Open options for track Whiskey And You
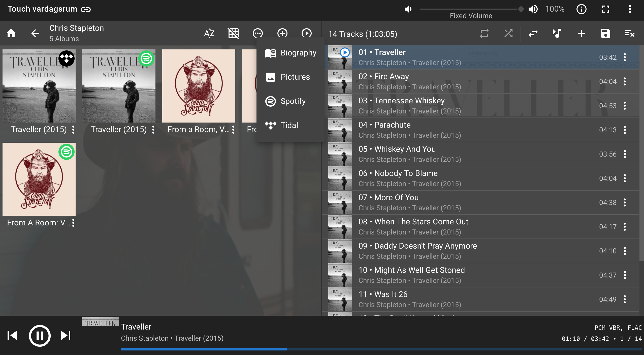The width and height of the screenshot is (644, 355). tap(625, 154)
